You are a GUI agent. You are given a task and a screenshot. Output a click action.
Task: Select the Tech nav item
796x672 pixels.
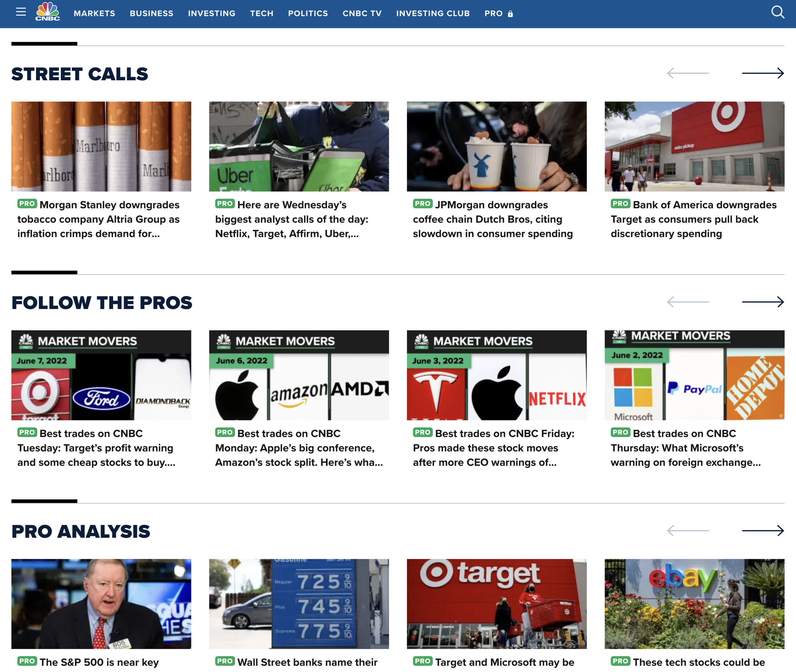point(262,13)
